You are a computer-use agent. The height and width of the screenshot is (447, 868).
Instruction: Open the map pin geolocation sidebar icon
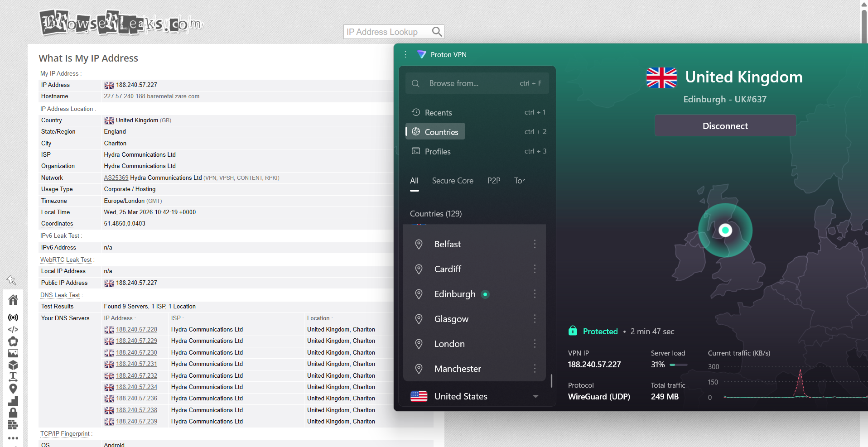[13, 389]
